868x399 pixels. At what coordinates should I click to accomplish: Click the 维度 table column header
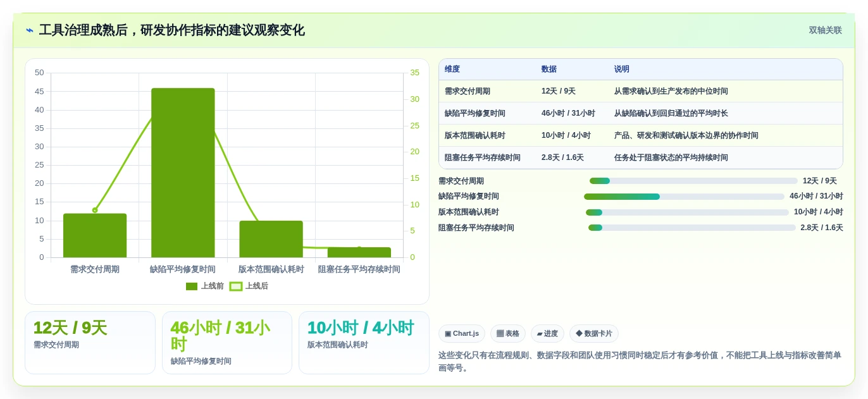pyautogui.click(x=452, y=70)
